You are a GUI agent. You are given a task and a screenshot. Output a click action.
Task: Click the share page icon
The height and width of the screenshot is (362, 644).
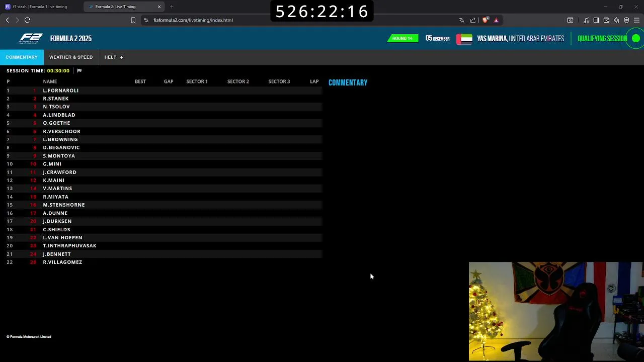(x=473, y=20)
